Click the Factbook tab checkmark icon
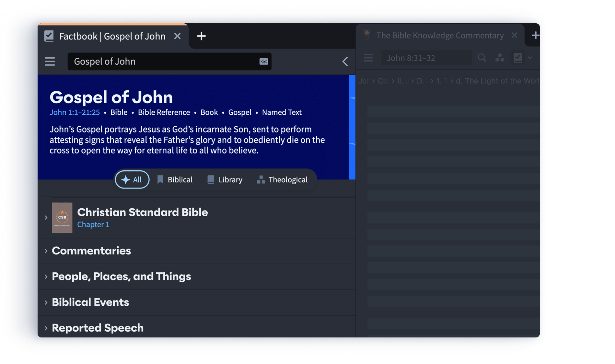The height and width of the screenshot is (364, 615). (x=49, y=36)
